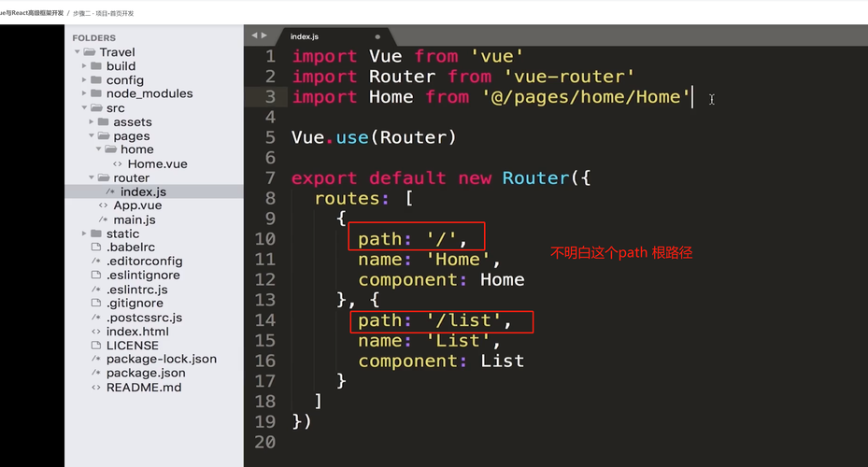This screenshot has width=868, height=467.
Task: Click the Home.vue file type icon
Action: tap(118, 163)
